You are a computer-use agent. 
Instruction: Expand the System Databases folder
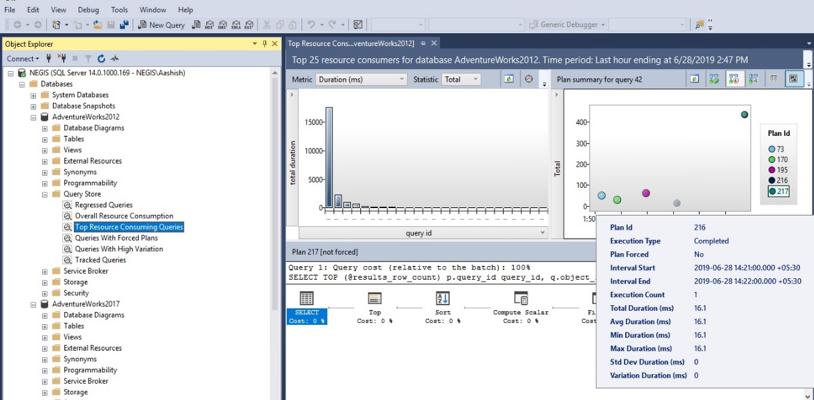pyautogui.click(x=33, y=95)
